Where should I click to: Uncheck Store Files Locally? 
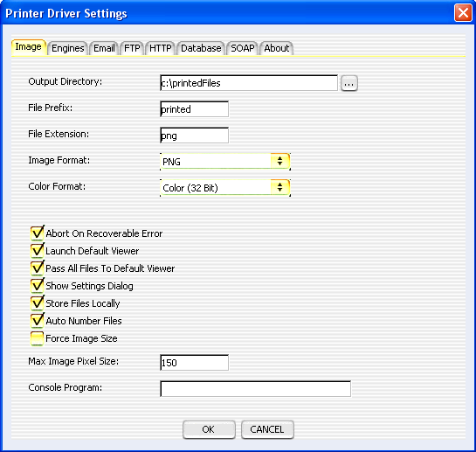click(38, 303)
